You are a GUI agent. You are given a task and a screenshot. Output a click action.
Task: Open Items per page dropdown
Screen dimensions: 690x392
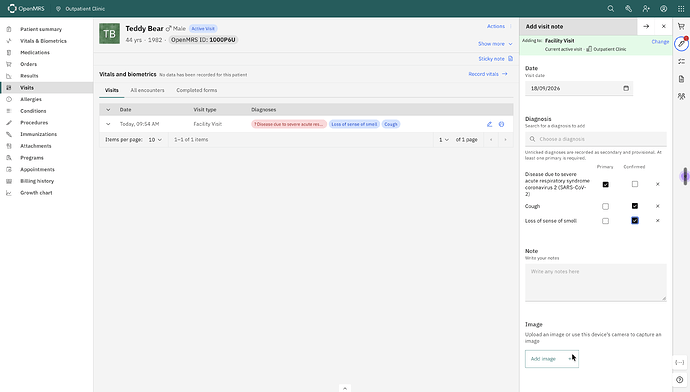(155, 139)
